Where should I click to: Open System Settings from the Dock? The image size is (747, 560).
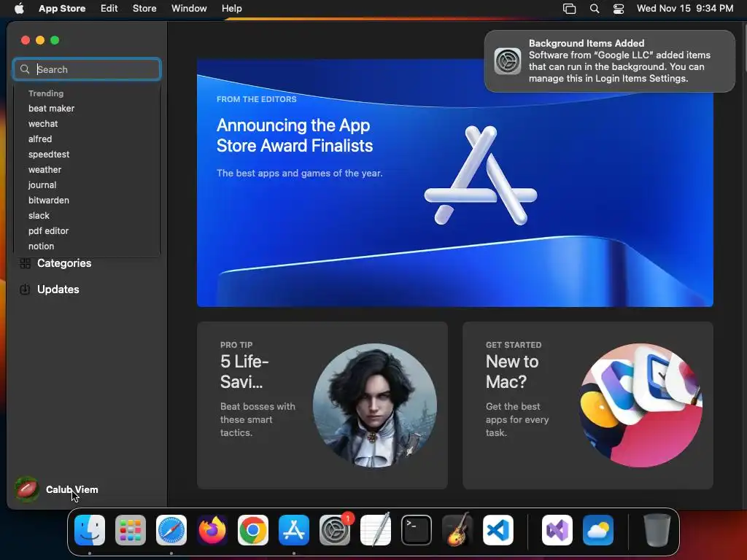pos(335,530)
